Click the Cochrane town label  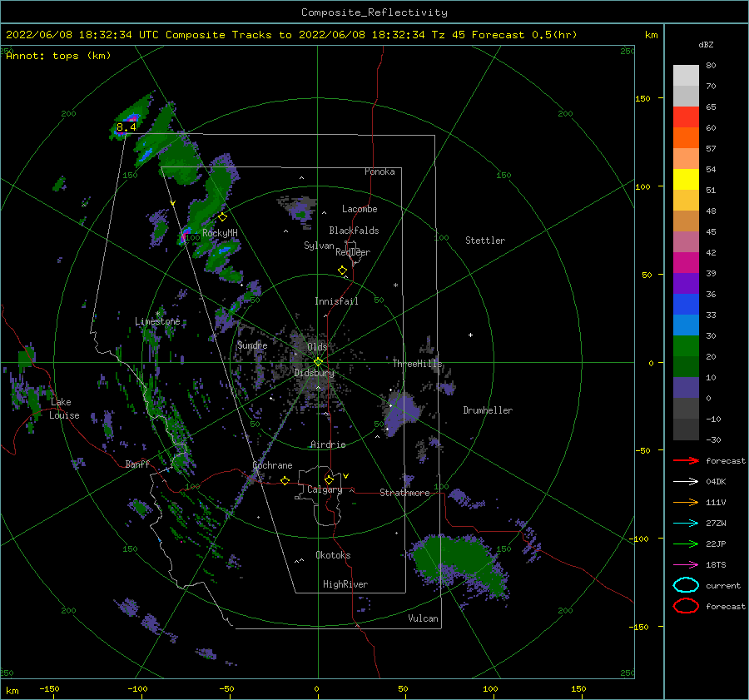point(272,465)
